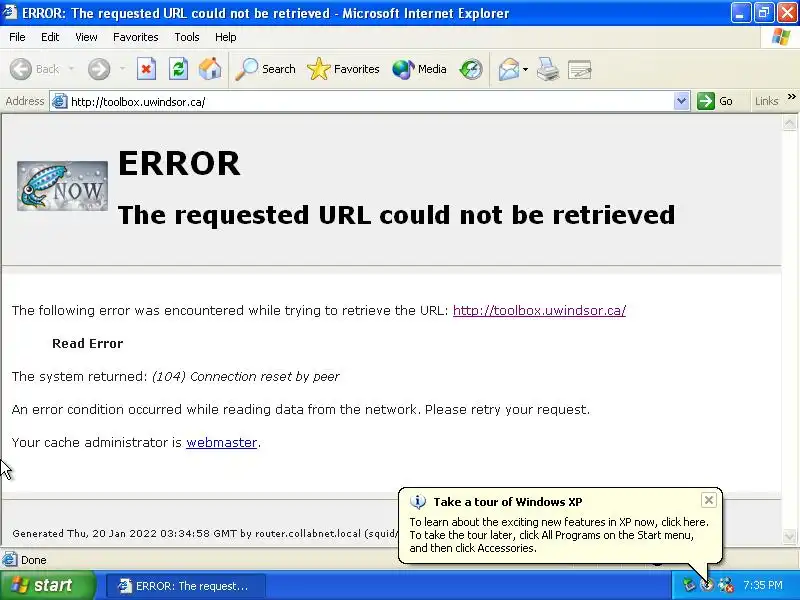Print the page with printer icon

pyautogui.click(x=547, y=69)
